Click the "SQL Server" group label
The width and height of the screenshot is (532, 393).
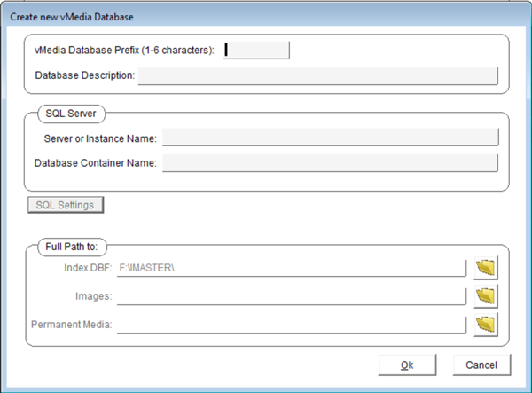click(x=71, y=114)
